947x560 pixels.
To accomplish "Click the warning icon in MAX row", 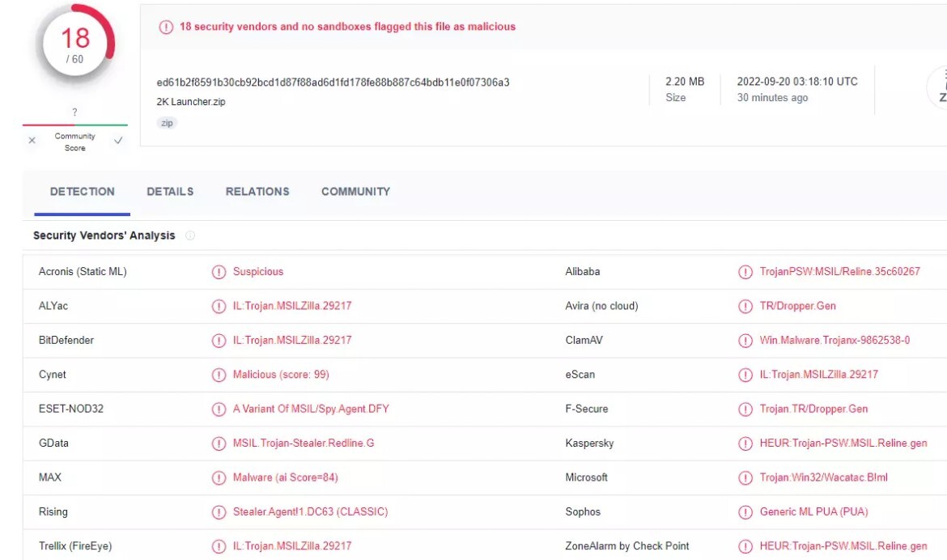I will pyautogui.click(x=219, y=477).
